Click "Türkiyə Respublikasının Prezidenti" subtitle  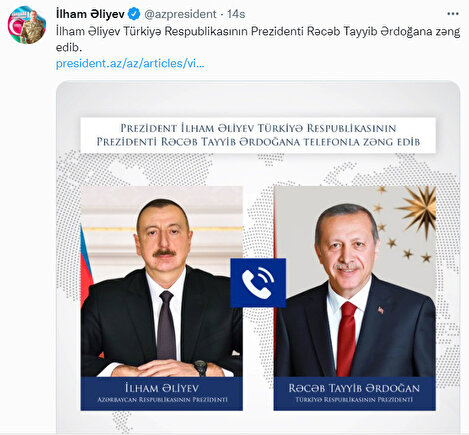354,399
